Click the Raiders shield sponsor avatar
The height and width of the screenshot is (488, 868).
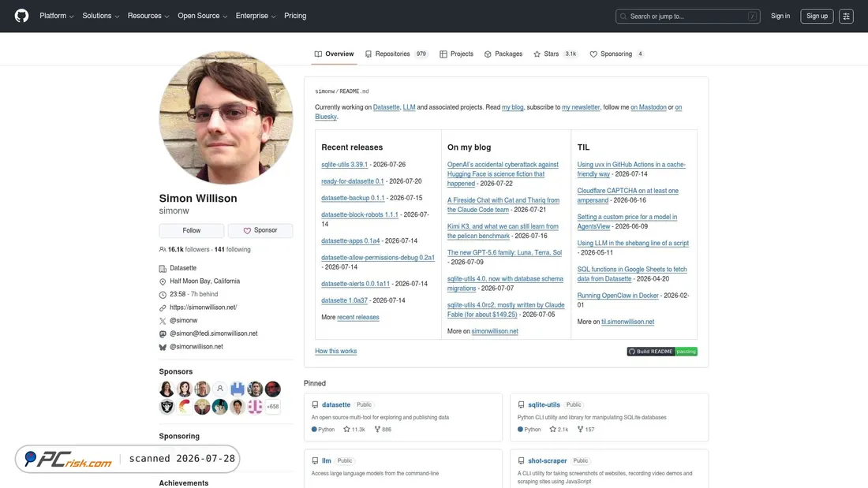tap(166, 407)
